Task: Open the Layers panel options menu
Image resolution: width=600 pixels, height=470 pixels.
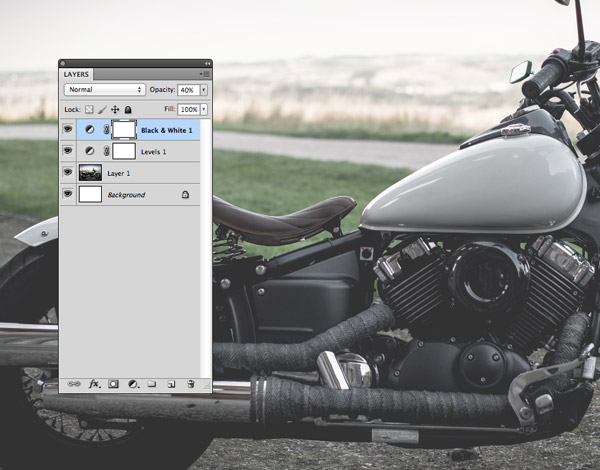Action: pos(205,74)
